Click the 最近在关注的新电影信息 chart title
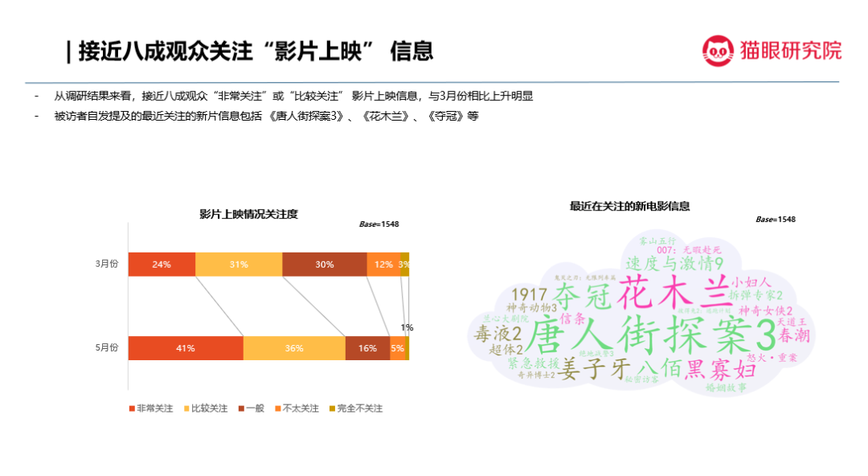Viewport: 868px width, 476px height. (x=629, y=207)
